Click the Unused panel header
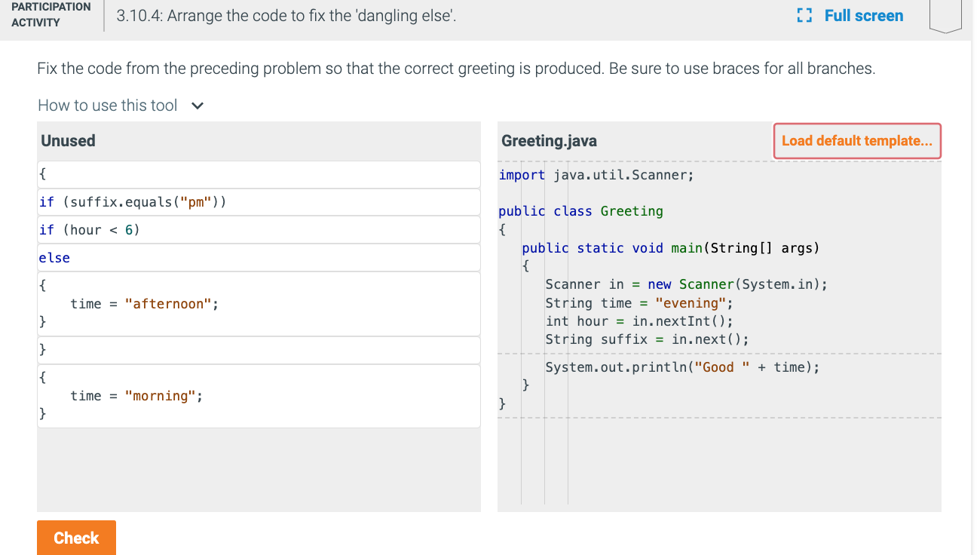980x555 pixels. tap(66, 140)
